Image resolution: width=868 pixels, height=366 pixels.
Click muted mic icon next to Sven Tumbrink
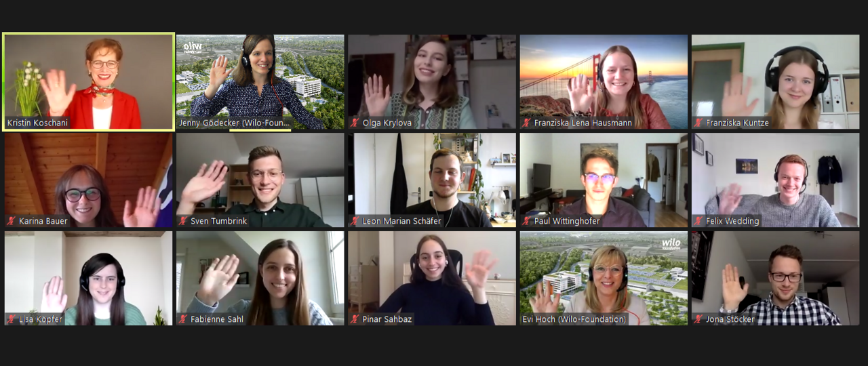183,221
